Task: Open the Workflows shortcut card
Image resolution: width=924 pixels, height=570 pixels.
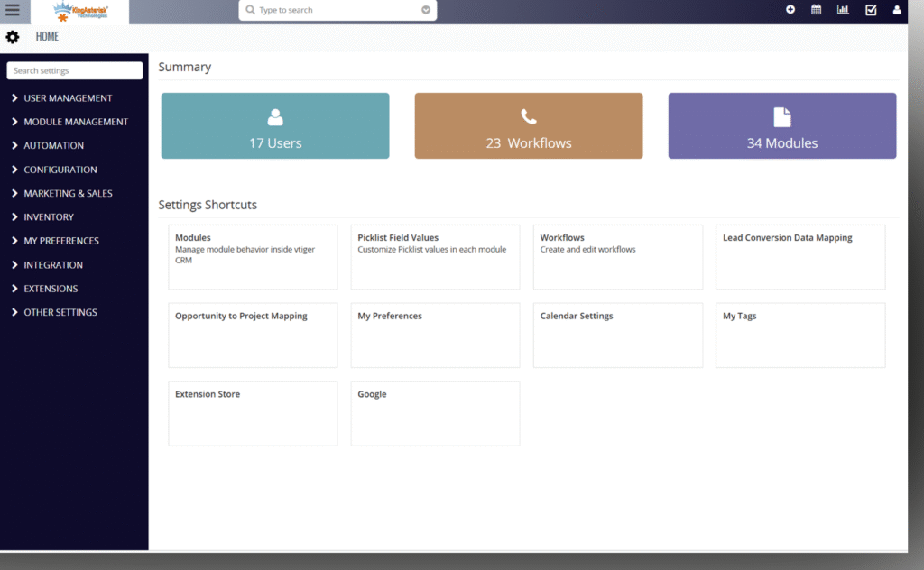Action: (x=617, y=257)
